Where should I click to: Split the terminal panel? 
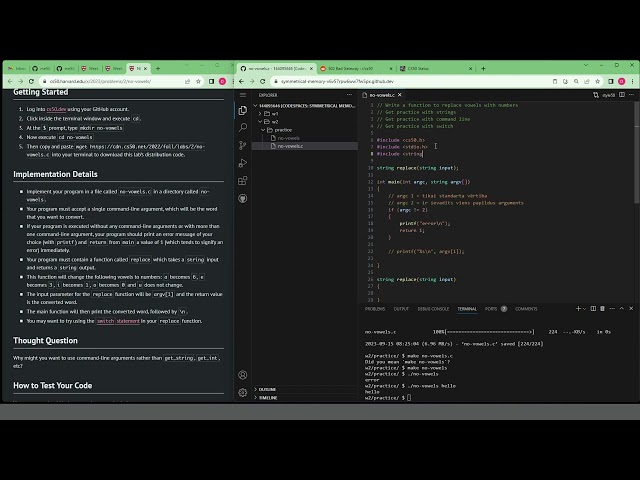coord(593,309)
